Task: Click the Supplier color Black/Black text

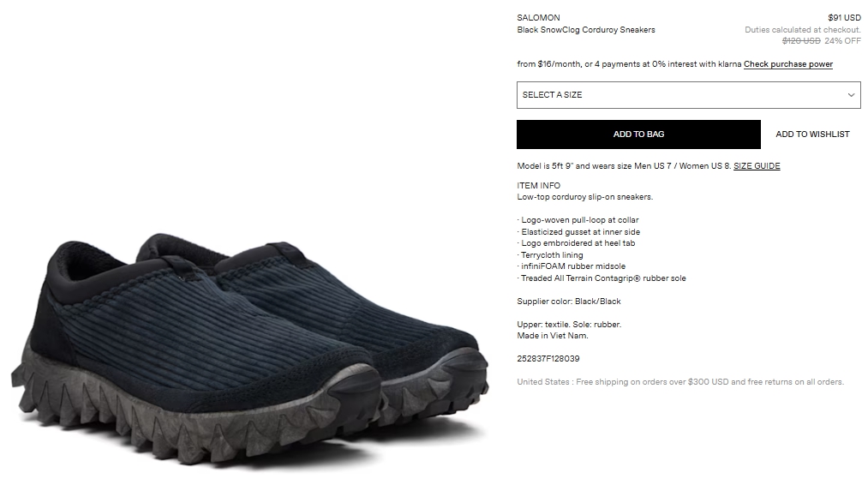Action: [x=568, y=302]
